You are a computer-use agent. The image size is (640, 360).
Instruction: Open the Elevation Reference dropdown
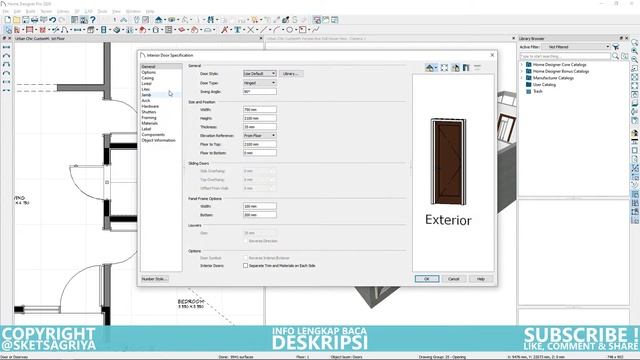(x=260, y=136)
